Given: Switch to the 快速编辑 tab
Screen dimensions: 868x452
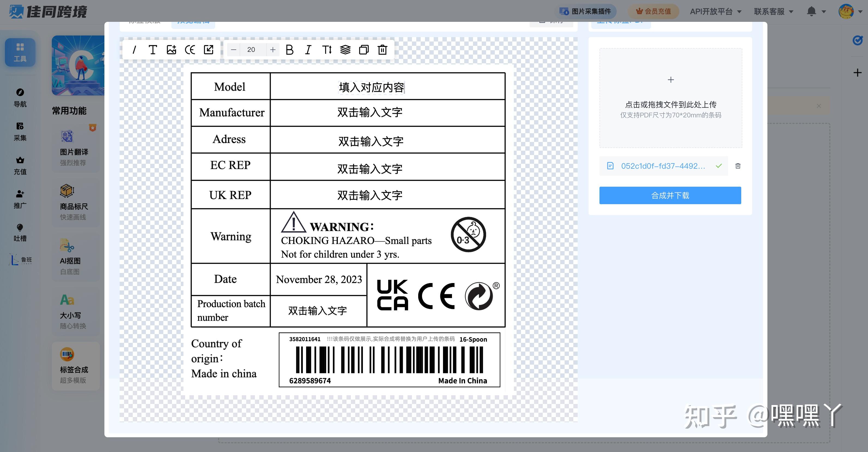Looking at the screenshot, I should point(193,21).
